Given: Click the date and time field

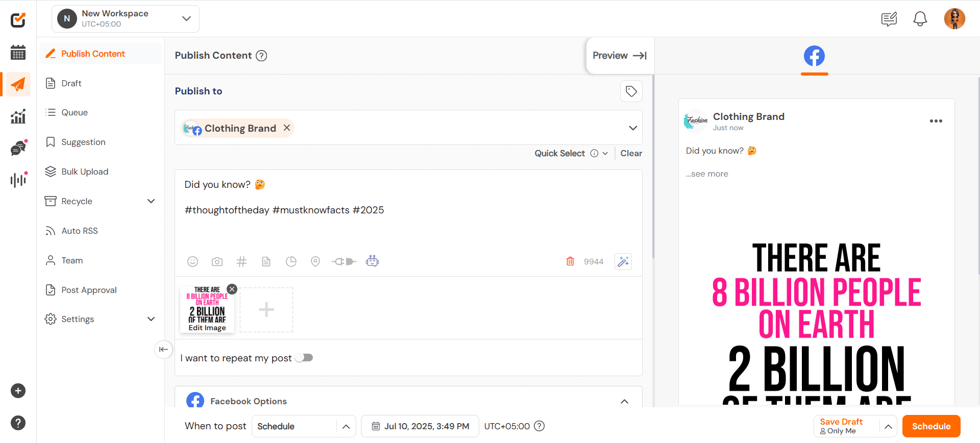Looking at the screenshot, I should [x=420, y=426].
